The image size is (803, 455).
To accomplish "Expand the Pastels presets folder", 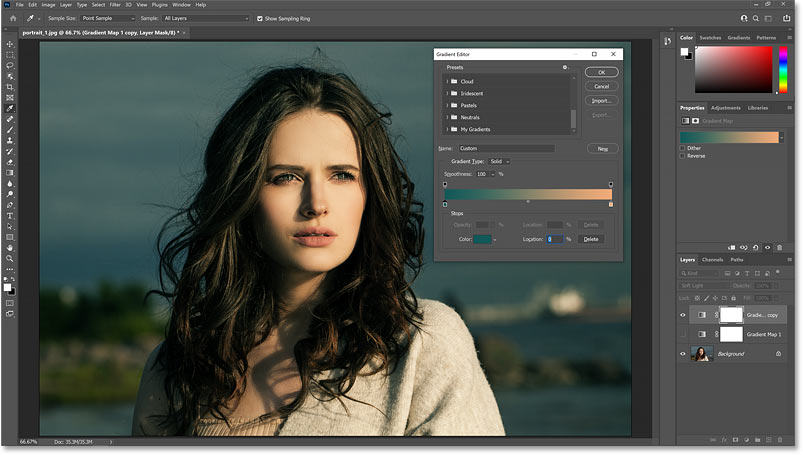I will click(x=447, y=106).
